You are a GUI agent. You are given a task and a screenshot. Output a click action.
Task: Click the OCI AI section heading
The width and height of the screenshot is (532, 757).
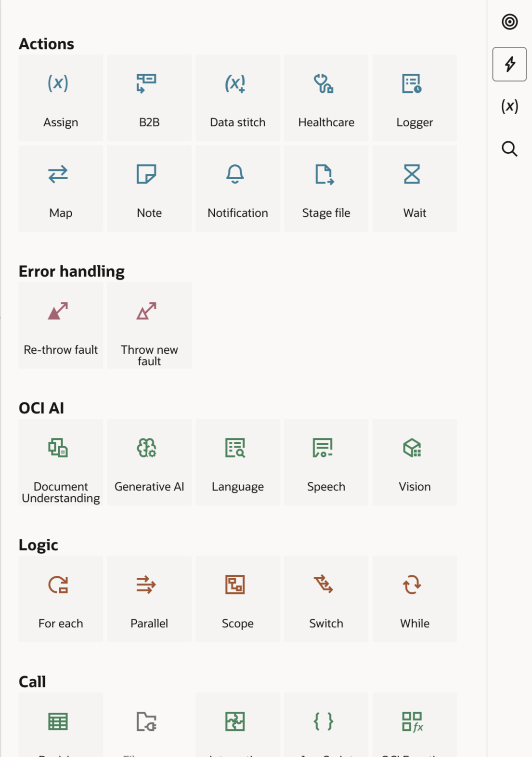pyautogui.click(x=41, y=408)
